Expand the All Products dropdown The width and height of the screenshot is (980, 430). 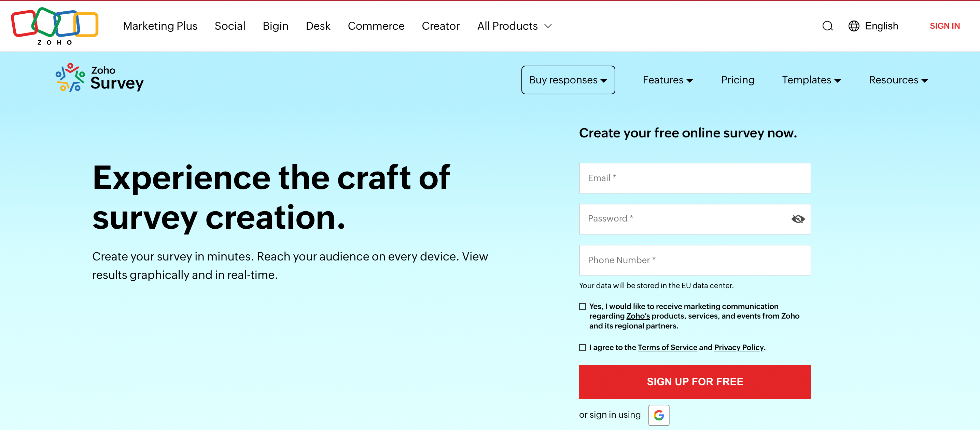coord(514,26)
